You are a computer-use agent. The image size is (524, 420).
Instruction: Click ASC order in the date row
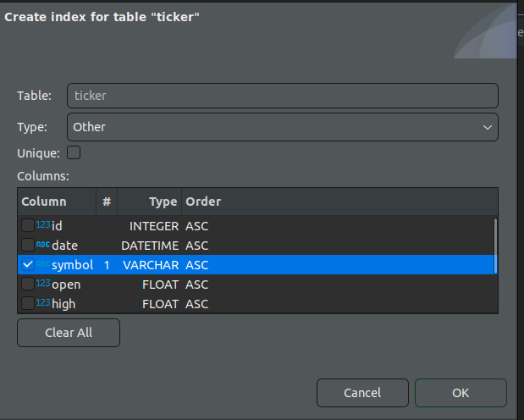[197, 246]
